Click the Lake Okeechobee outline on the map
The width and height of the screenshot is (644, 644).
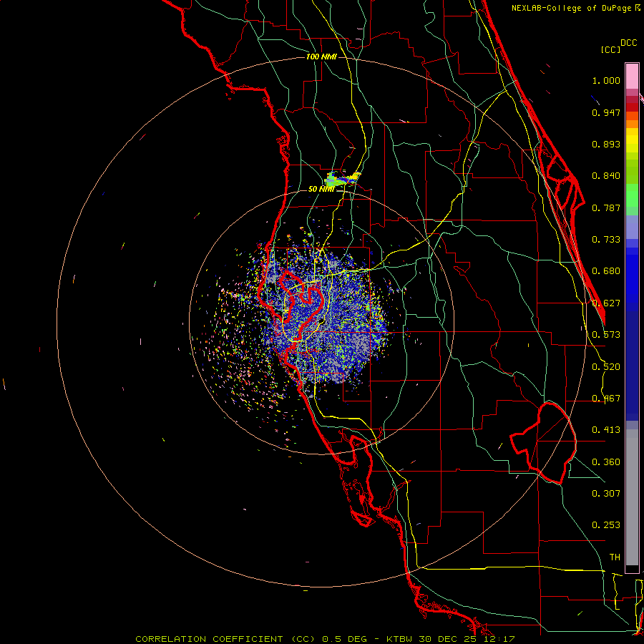point(543,443)
